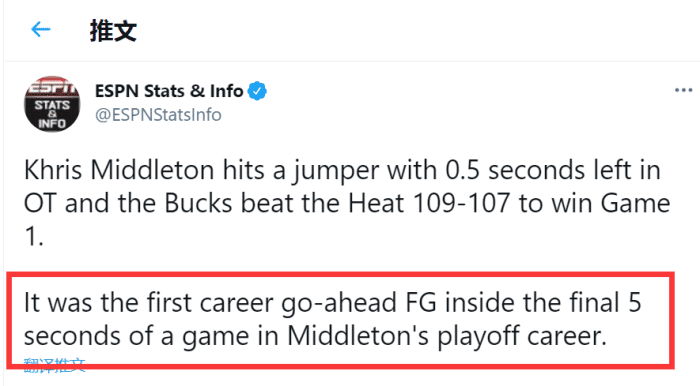Click "Middleton's playoff career" in the highlighted text
700x386 pixels.
(x=447, y=336)
